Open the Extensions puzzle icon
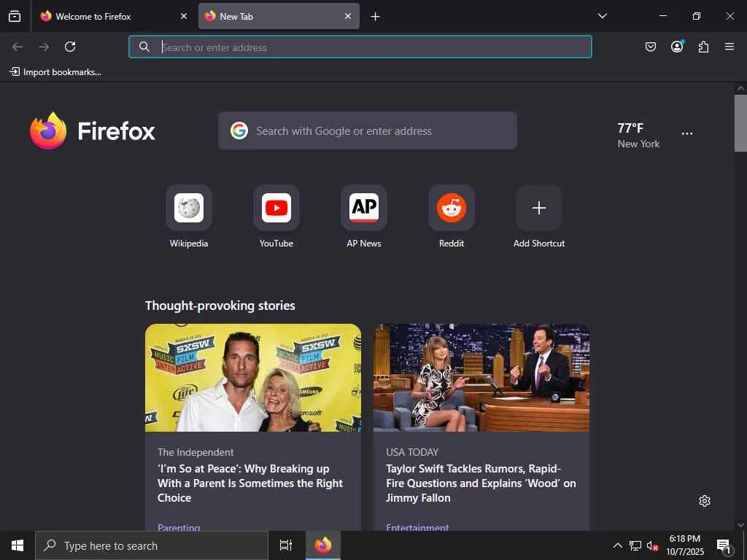The height and width of the screenshot is (560, 747). [x=703, y=47]
